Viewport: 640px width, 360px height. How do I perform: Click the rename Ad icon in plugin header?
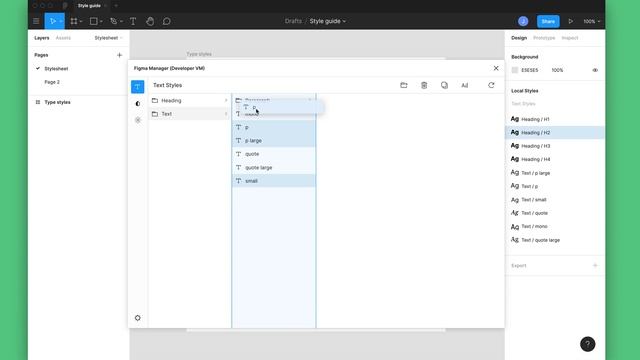click(x=464, y=85)
